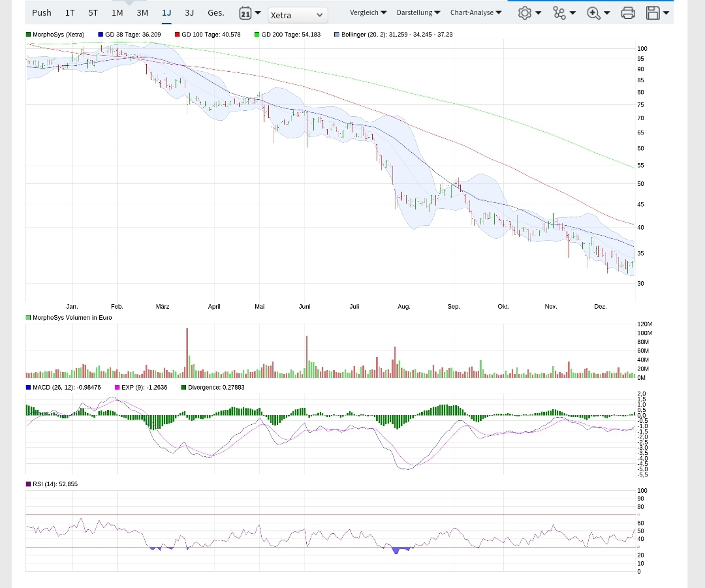705x588 pixels.
Task: Open the Darstellung display menu
Action: pyautogui.click(x=418, y=12)
